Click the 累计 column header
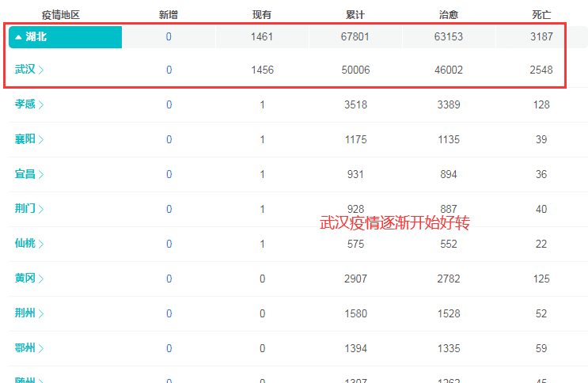Image resolution: width=588 pixels, height=383 pixels. click(355, 15)
